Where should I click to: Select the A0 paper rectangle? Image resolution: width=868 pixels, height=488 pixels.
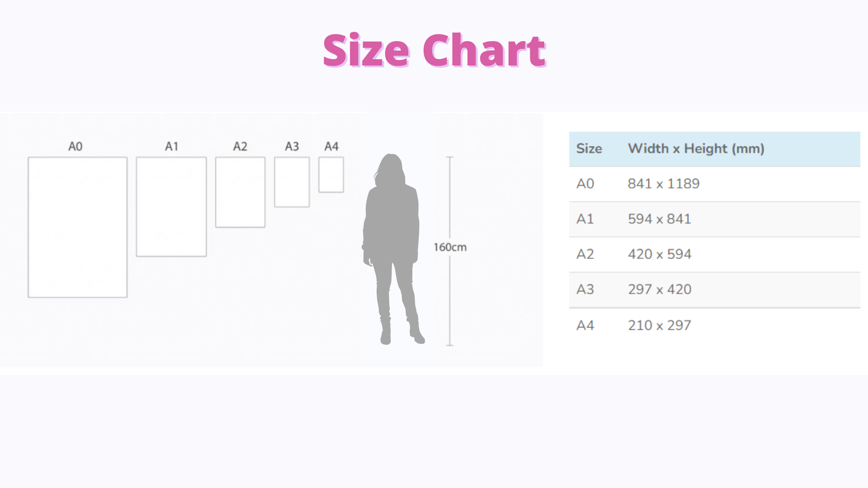(x=77, y=227)
